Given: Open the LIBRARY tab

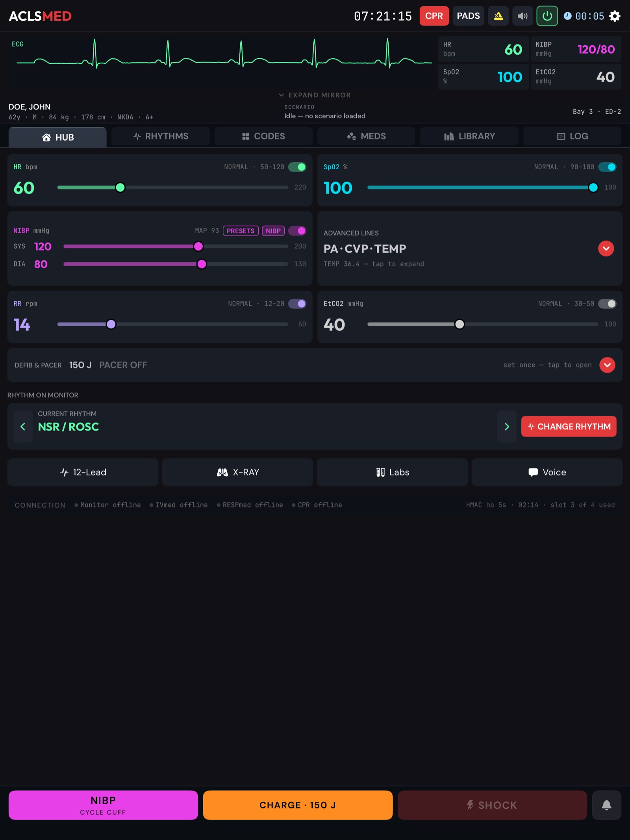Looking at the screenshot, I should (469, 136).
